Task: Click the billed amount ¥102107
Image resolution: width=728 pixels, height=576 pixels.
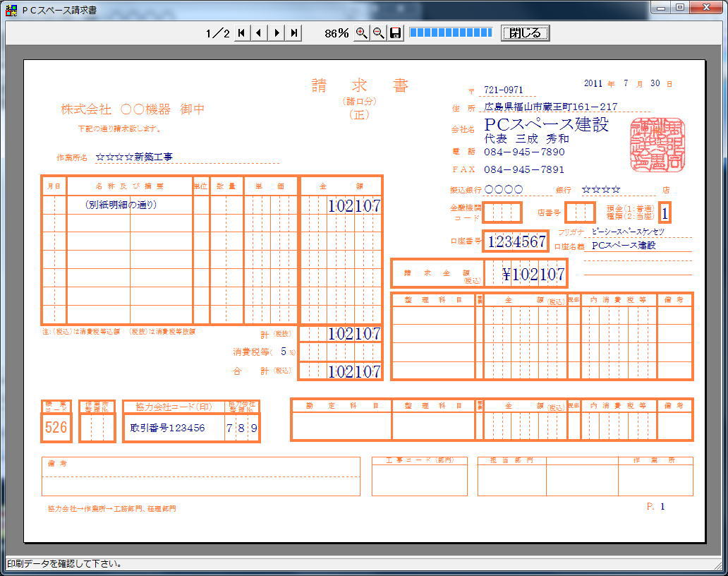Action: [x=533, y=274]
